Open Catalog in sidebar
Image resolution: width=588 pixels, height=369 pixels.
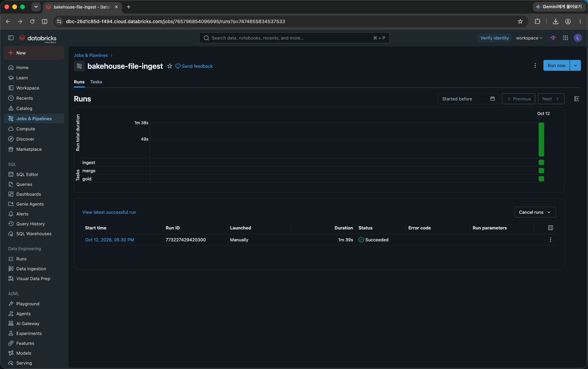[x=34, y=108]
